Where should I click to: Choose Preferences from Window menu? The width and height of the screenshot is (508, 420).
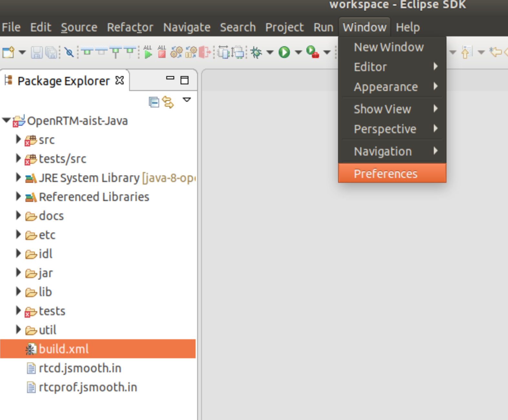pyautogui.click(x=392, y=173)
